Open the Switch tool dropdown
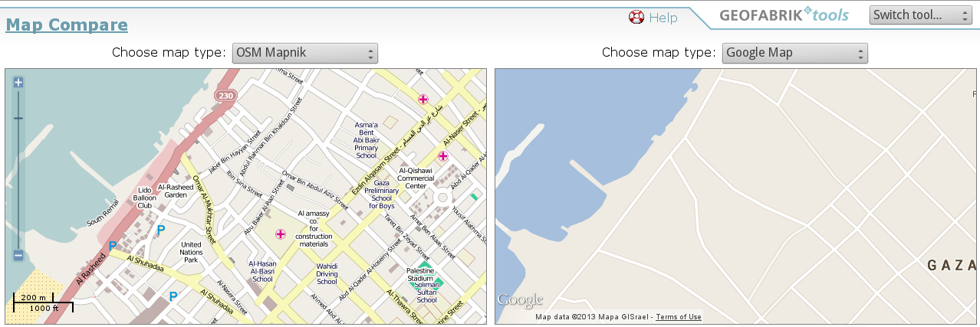The image size is (980, 327). [920, 15]
